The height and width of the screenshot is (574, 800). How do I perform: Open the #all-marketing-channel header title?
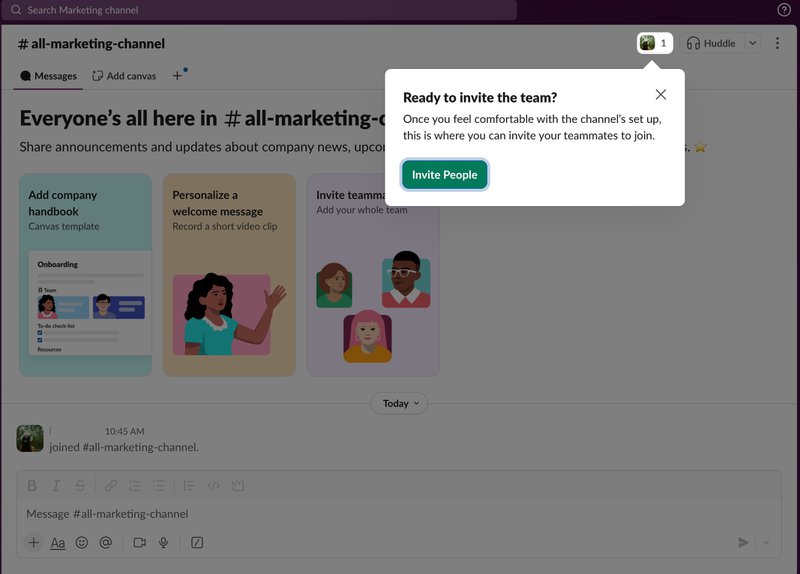click(x=91, y=44)
